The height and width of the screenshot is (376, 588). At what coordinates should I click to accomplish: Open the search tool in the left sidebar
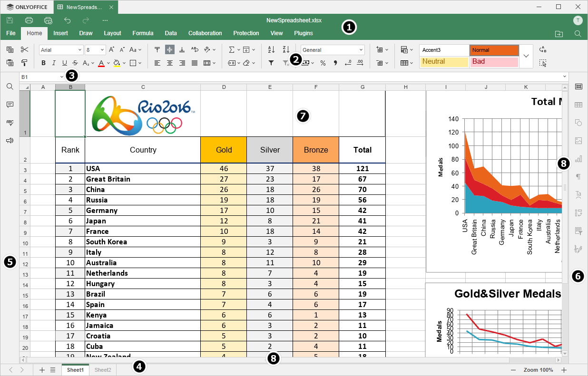coord(10,87)
